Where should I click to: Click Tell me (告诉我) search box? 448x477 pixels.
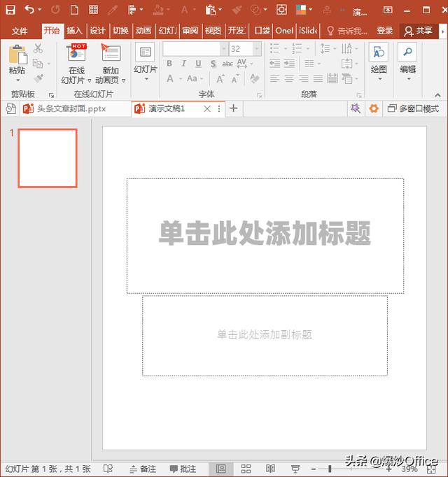(x=347, y=31)
